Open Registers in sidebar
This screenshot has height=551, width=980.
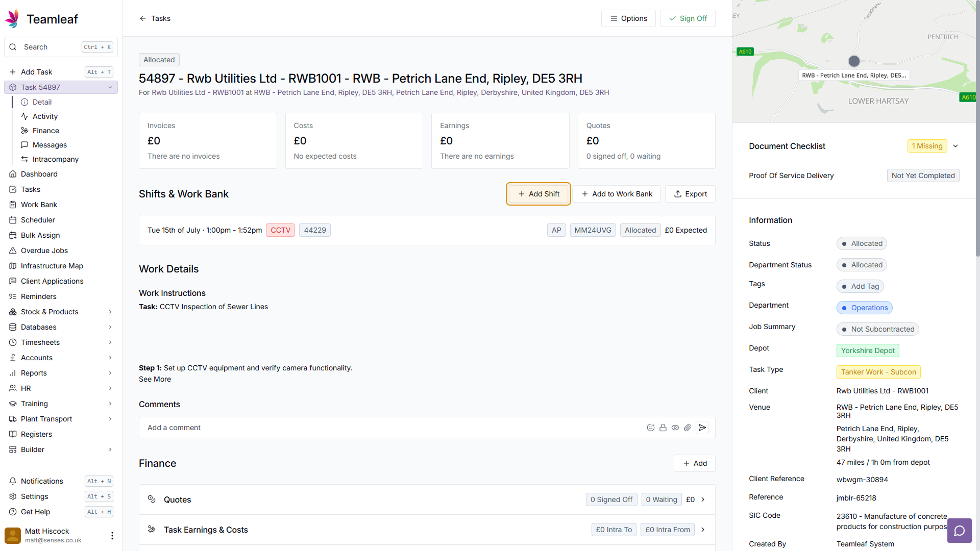(61, 434)
